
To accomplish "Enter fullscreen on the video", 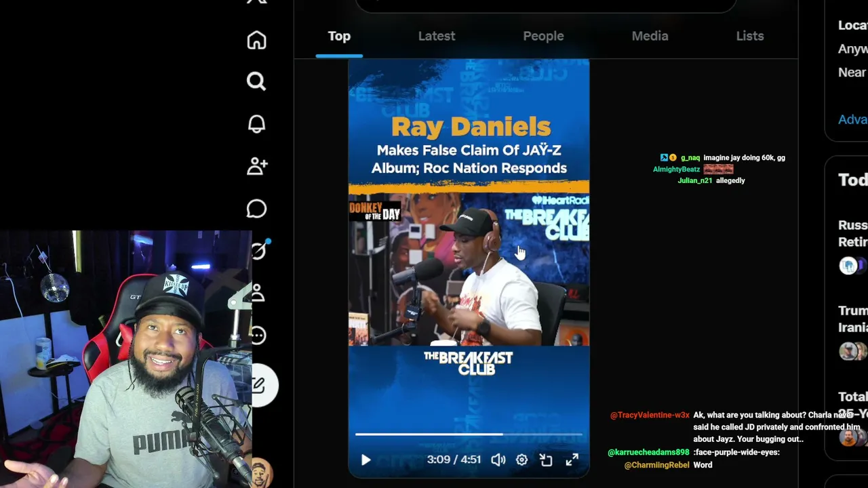I will pos(572,460).
